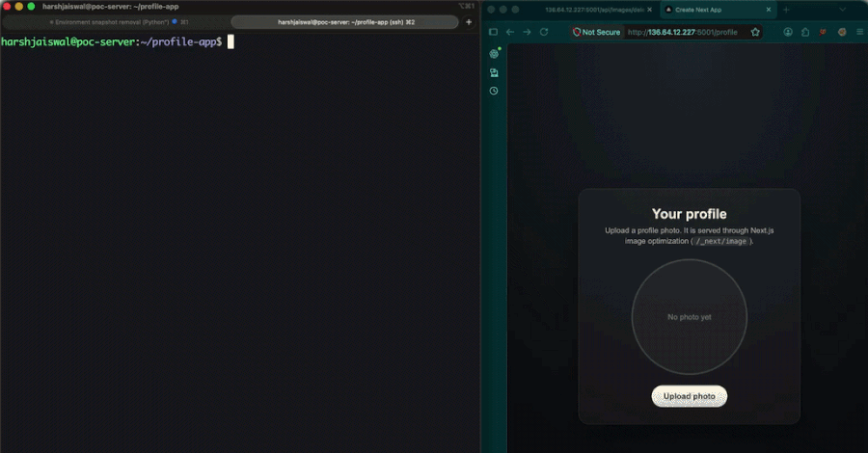
Task: Close the 136.64.12.227 api/images tab
Action: tap(650, 10)
